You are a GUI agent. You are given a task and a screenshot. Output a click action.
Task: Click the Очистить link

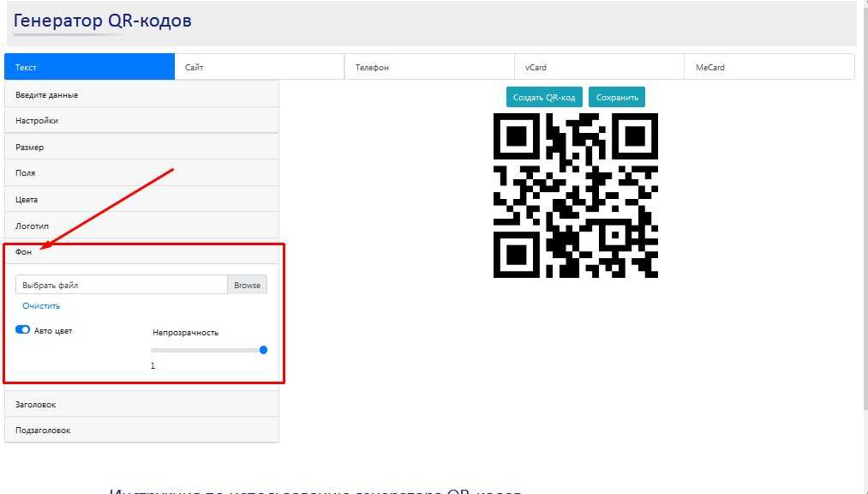point(41,306)
